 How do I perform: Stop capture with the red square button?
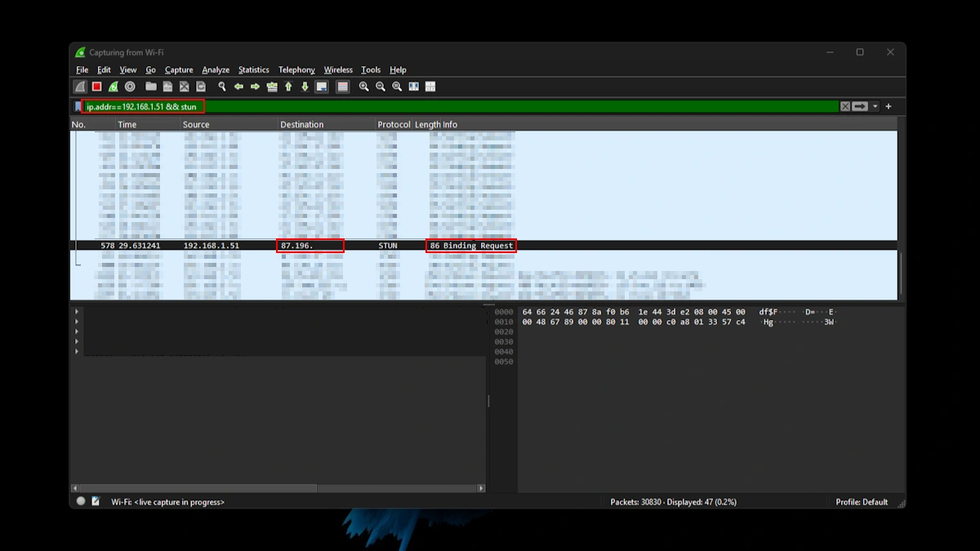[x=96, y=87]
